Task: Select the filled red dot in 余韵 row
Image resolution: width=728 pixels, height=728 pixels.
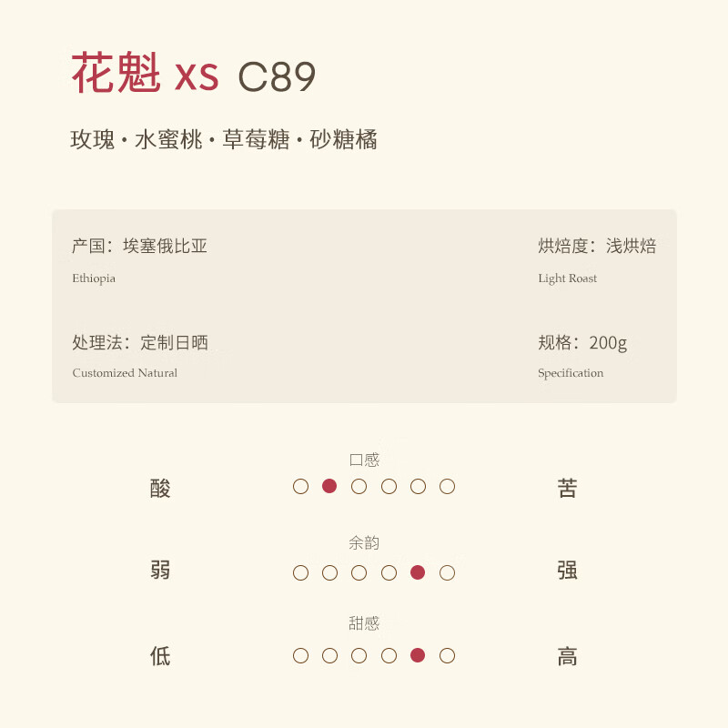Action: [x=418, y=572]
